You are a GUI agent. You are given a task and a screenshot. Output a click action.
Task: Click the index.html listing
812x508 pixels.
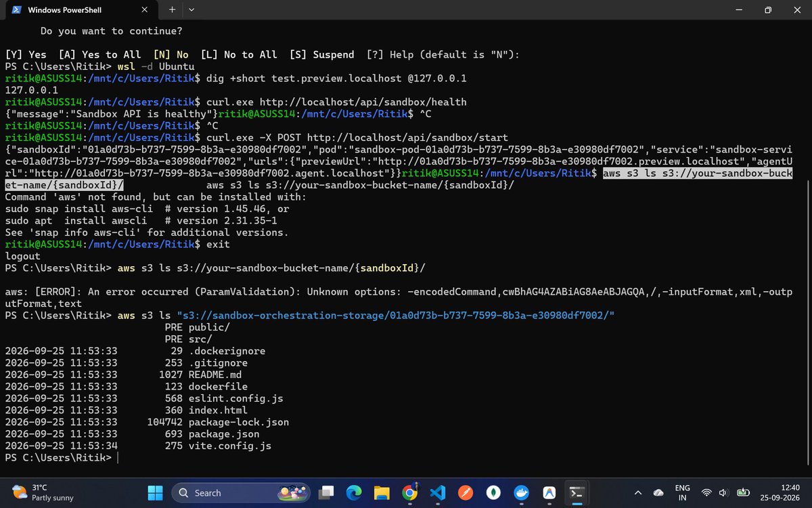218,410
